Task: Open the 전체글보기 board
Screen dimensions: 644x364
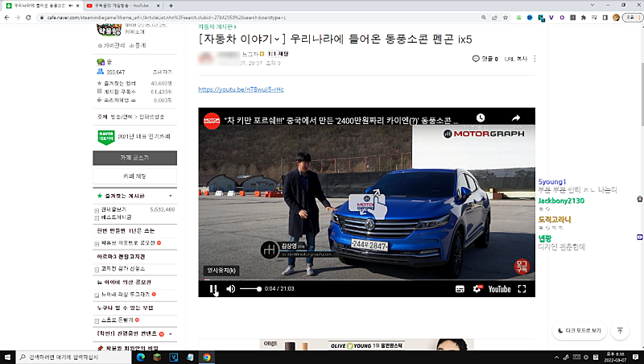Action: (114, 209)
